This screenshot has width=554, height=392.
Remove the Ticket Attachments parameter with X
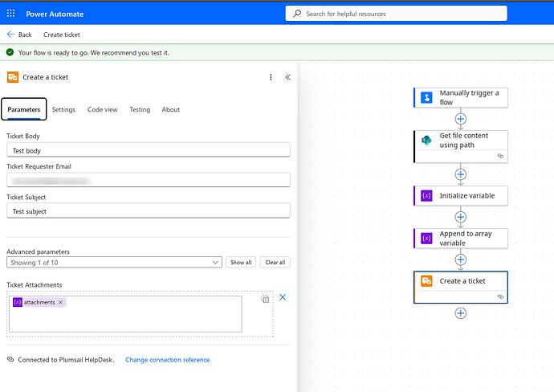[x=283, y=297]
